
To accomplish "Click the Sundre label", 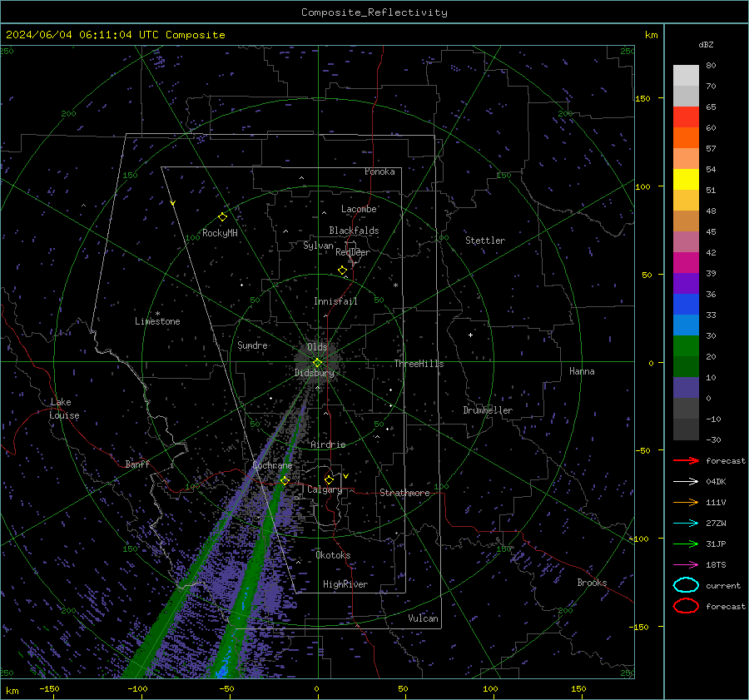I will pyautogui.click(x=252, y=345).
